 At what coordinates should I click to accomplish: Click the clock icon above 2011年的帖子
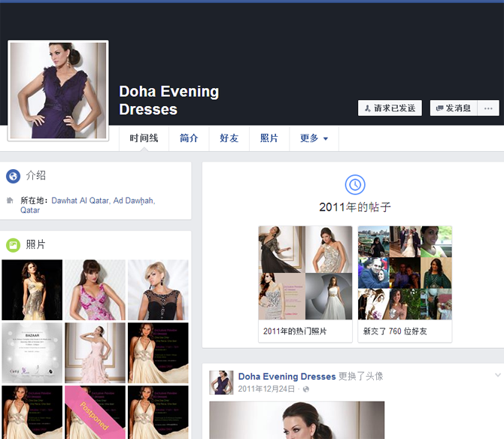(355, 184)
